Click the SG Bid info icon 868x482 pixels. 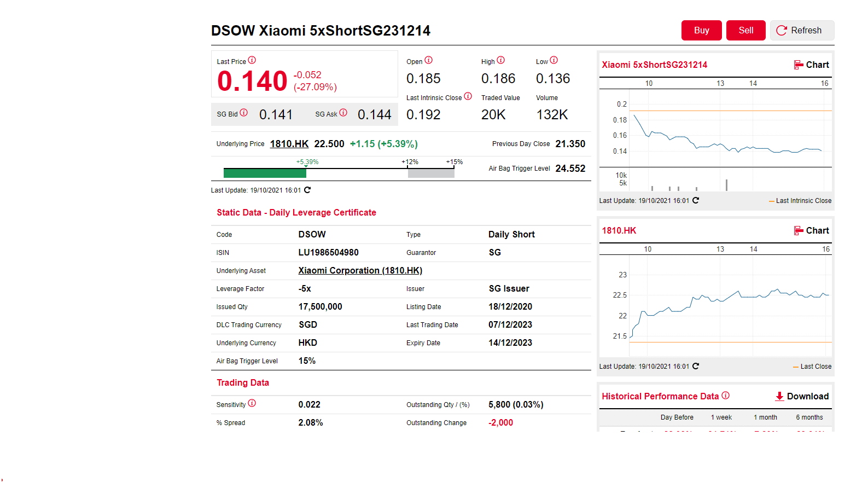(244, 113)
